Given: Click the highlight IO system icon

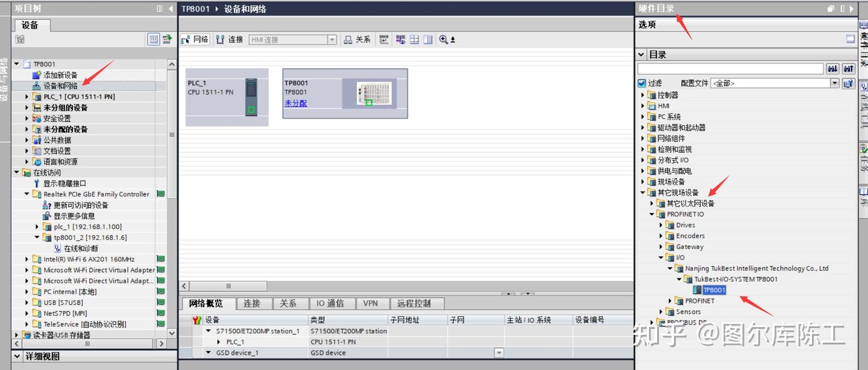Looking at the screenshot, I should 400,39.
